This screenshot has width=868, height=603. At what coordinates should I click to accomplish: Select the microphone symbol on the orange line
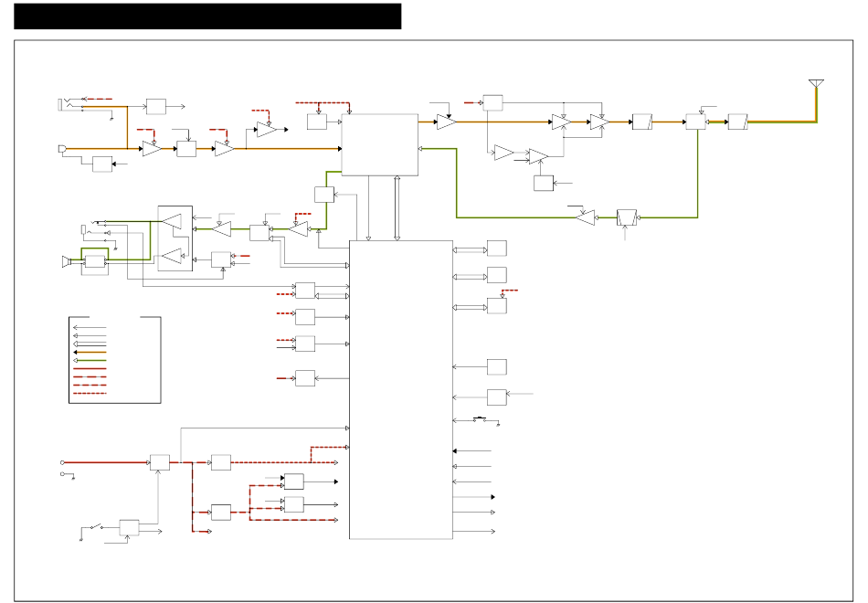62,149
